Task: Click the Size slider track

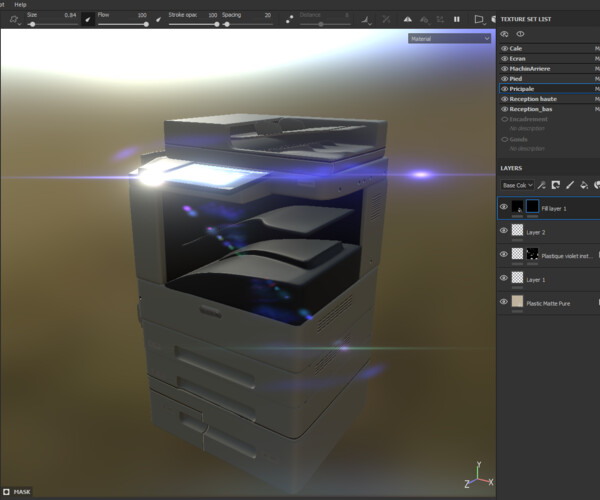Action: pyautogui.click(x=53, y=24)
